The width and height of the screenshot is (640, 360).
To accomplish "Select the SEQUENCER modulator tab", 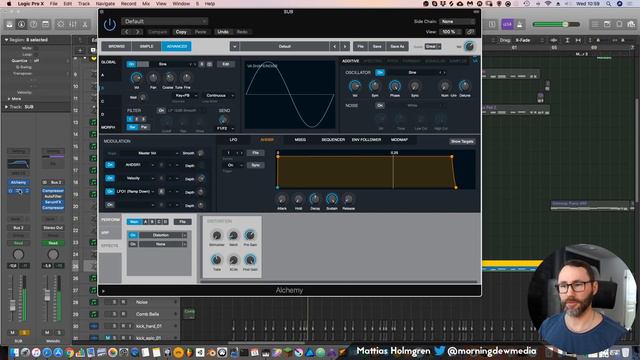I will pyautogui.click(x=333, y=140).
